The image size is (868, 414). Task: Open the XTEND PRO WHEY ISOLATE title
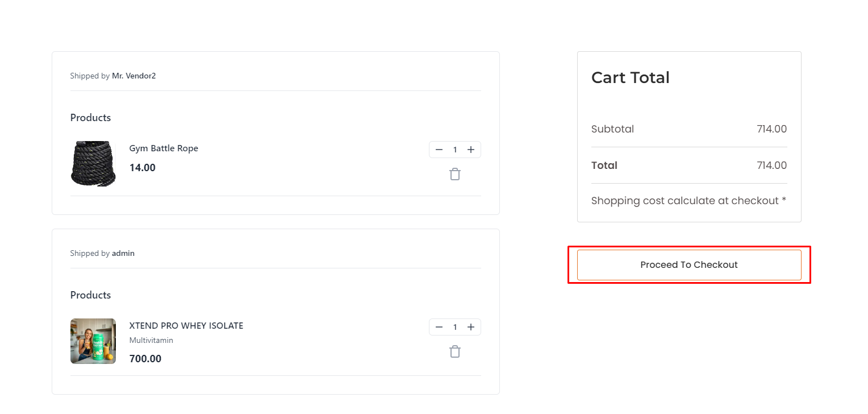(x=186, y=326)
